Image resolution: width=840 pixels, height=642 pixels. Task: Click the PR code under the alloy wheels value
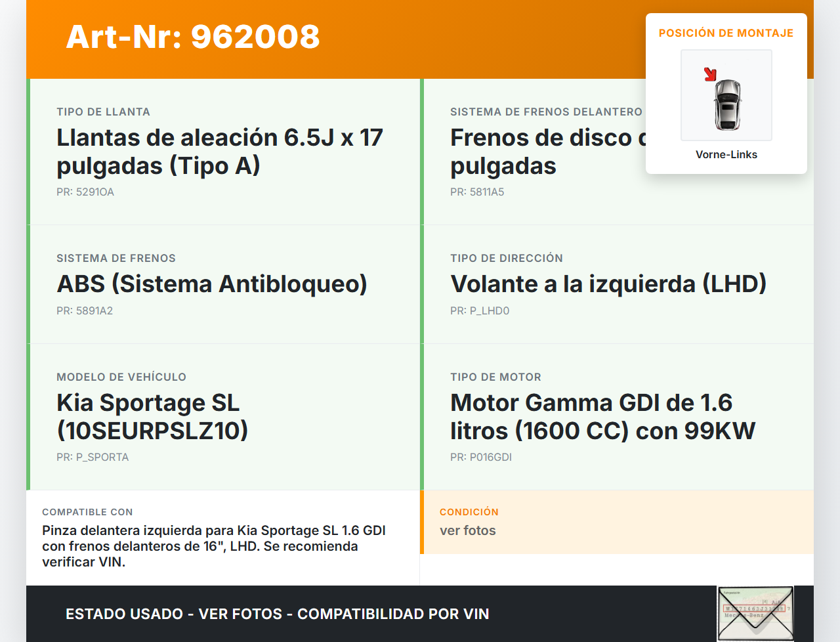click(85, 192)
